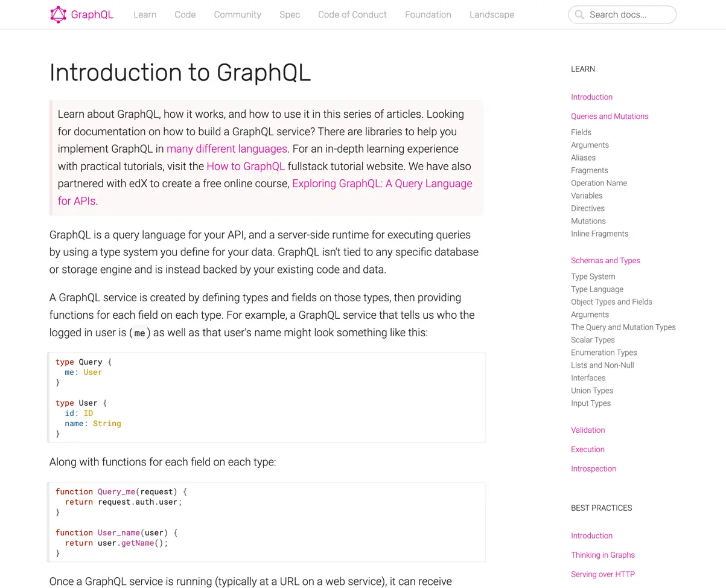This screenshot has height=588, width=726.
Task: Select Queries and Mutations in sidebar
Action: (610, 116)
